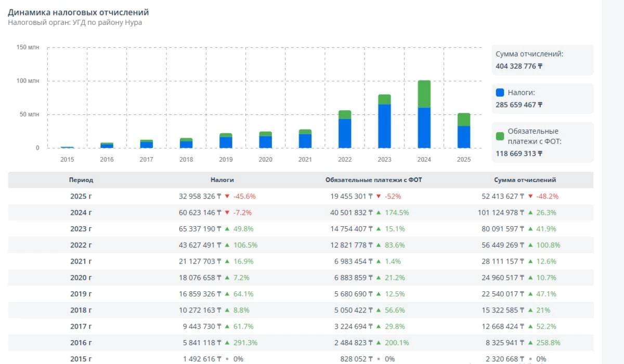Click green up arrow beside 100.8%
The width and height of the screenshot is (624, 364).
pyautogui.click(x=530, y=245)
